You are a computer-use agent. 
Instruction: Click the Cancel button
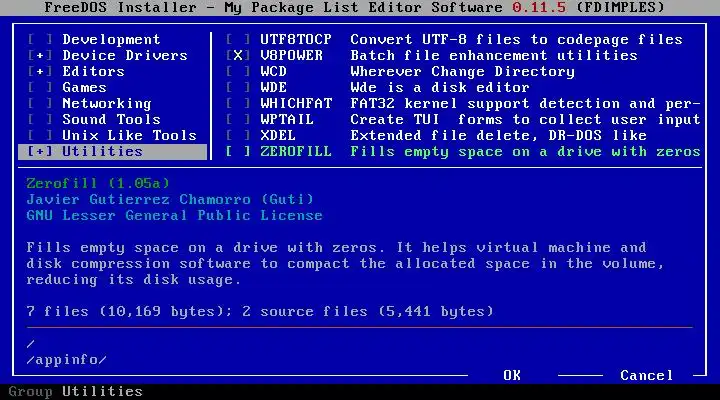647,376
